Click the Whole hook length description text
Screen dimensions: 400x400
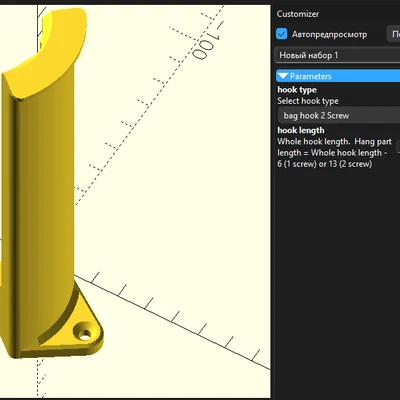pyautogui.click(x=334, y=153)
